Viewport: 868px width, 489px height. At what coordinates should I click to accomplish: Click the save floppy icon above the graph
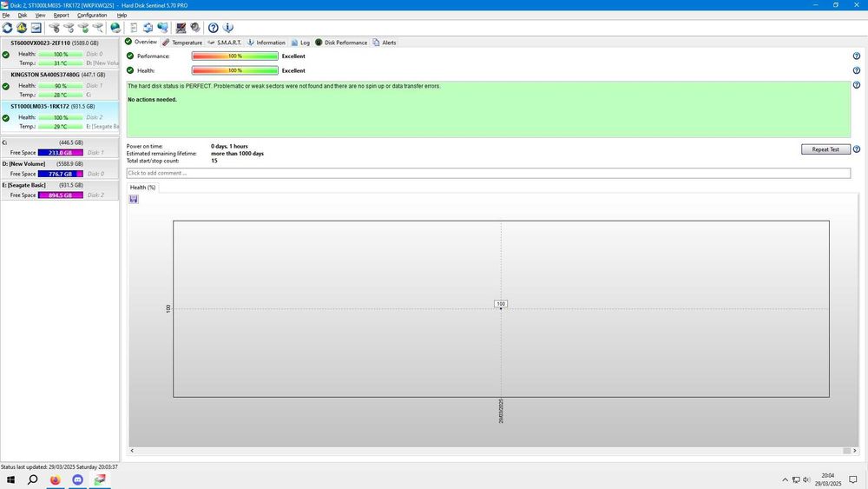coord(134,200)
